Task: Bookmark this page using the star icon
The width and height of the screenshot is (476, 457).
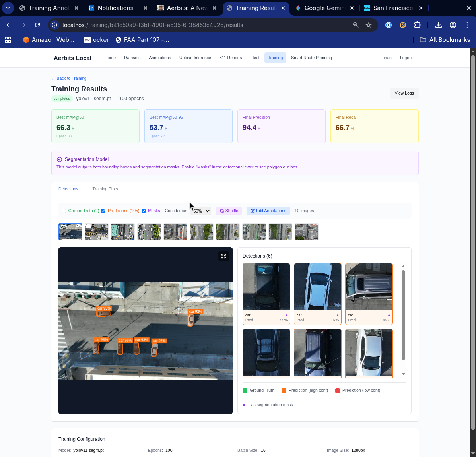Action: tap(369, 25)
